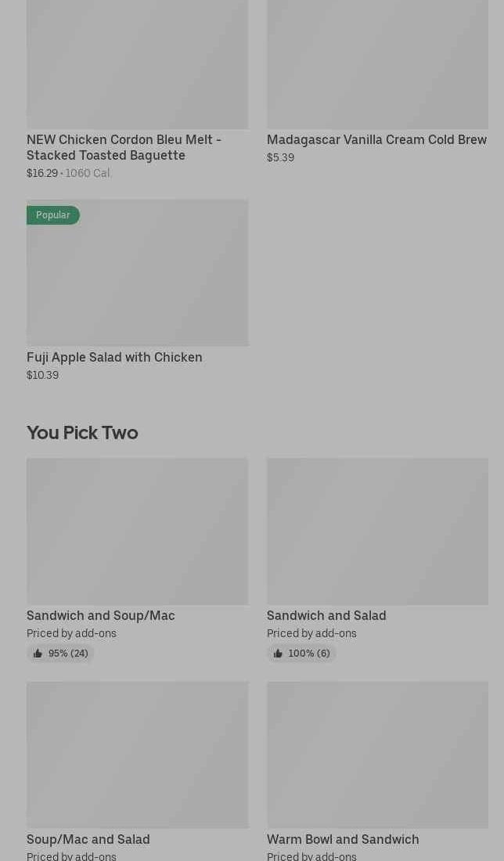This screenshot has height=861, width=504.
Task: Click the Fuji Apple Salad with Chicken name
Action: tap(114, 357)
